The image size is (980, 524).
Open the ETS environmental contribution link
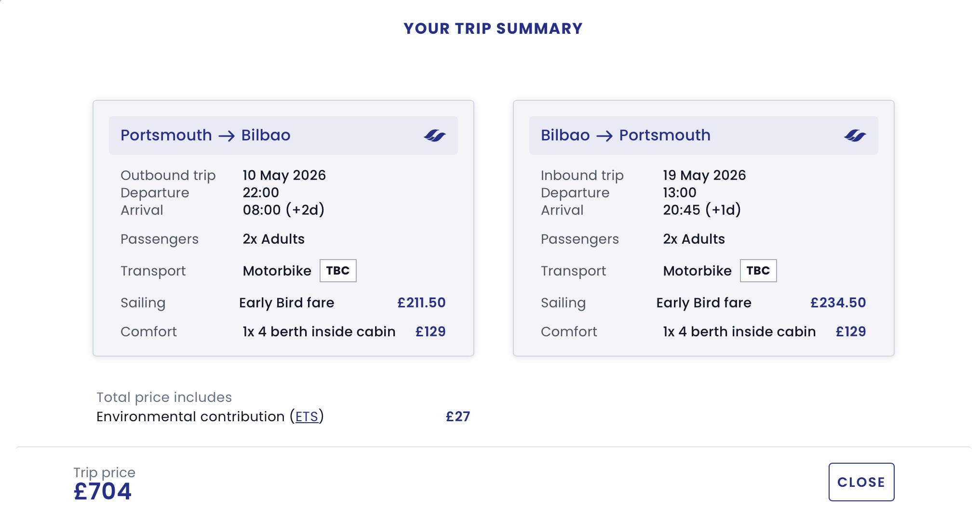[x=307, y=417]
